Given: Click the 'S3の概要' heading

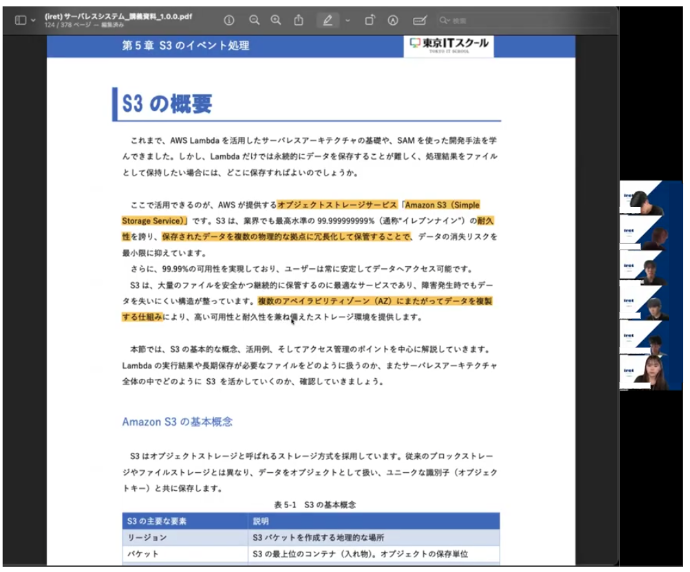Looking at the screenshot, I should (x=167, y=104).
